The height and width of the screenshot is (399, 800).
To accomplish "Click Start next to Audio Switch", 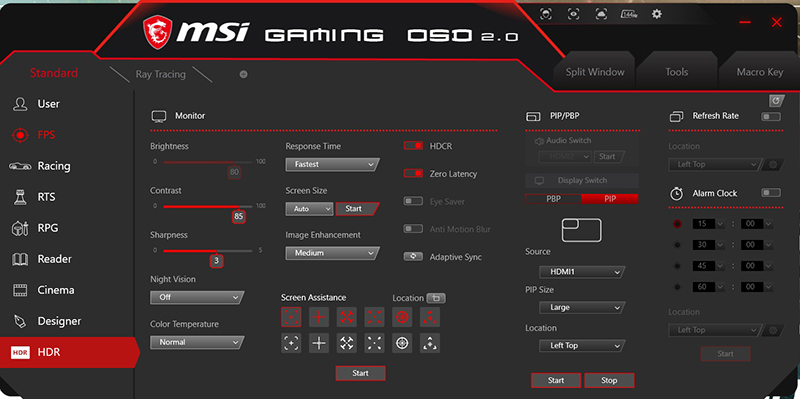I will (609, 157).
